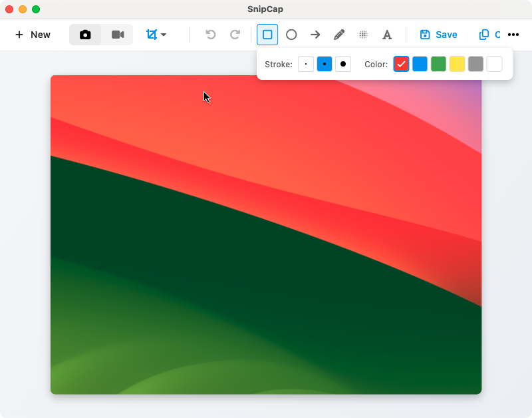Switch to screenshot camera mode
The image size is (532, 418).
pos(85,35)
